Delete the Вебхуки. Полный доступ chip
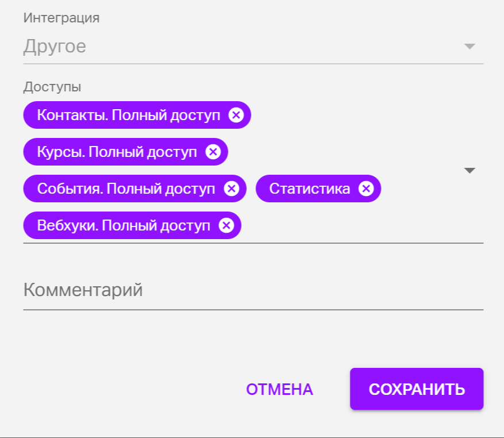Viewport: 504px width, 438px height. click(227, 225)
